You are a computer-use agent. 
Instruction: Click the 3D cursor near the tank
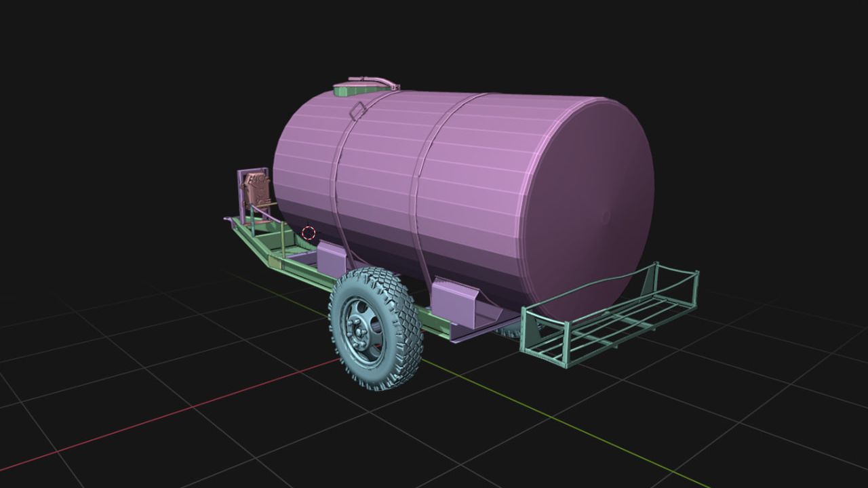(309, 233)
